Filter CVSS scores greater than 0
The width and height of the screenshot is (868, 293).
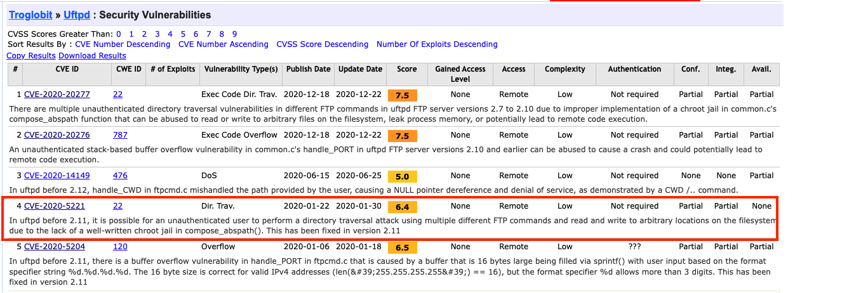119,34
